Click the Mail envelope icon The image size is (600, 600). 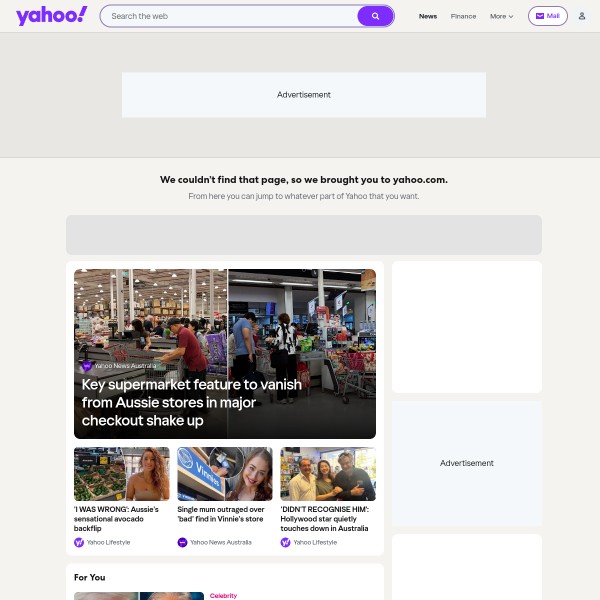point(540,16)
